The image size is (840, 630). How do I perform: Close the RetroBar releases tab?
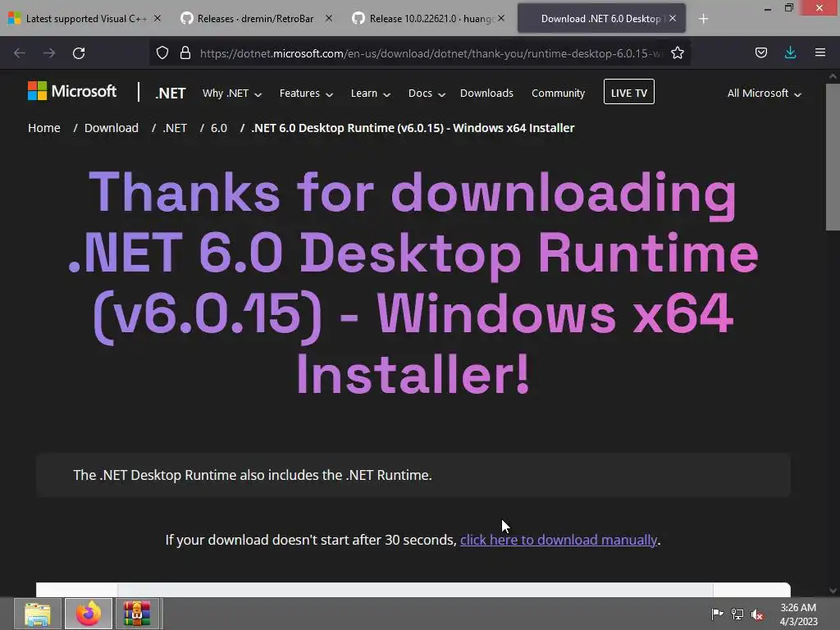[x=329, y=18]
